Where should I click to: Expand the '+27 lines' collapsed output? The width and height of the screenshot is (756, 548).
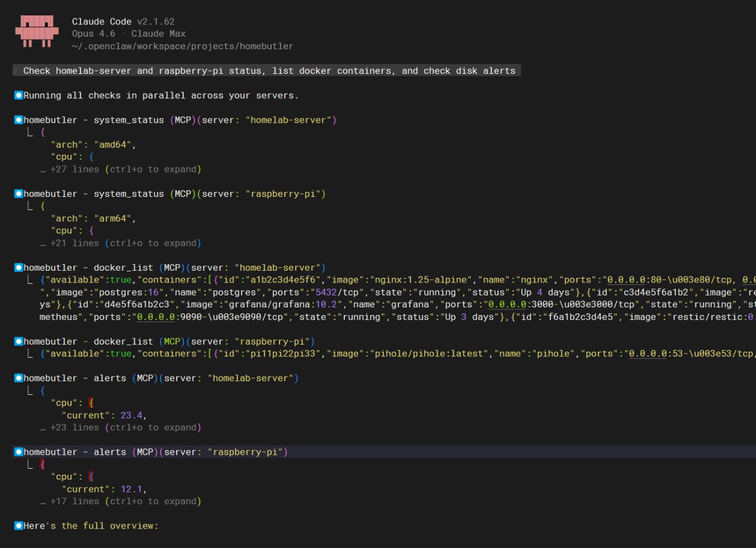pyautogui.click(x=120, y=169)
